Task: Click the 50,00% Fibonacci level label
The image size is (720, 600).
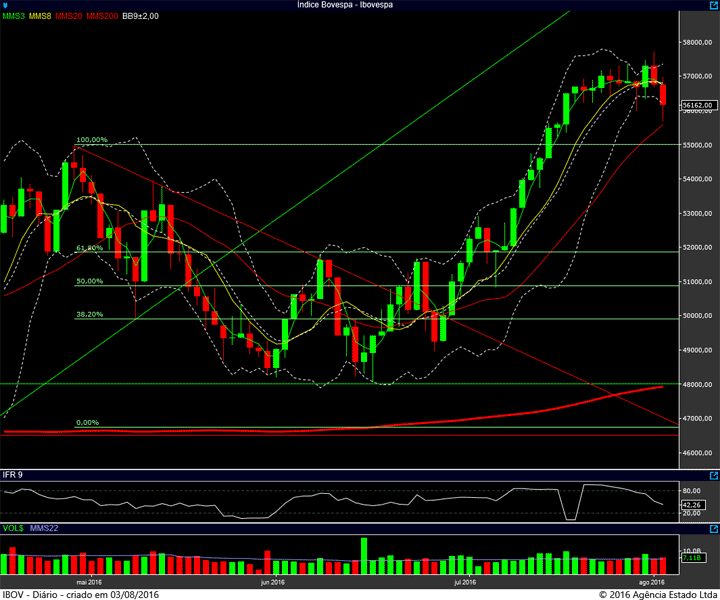Action: (90, 281)
